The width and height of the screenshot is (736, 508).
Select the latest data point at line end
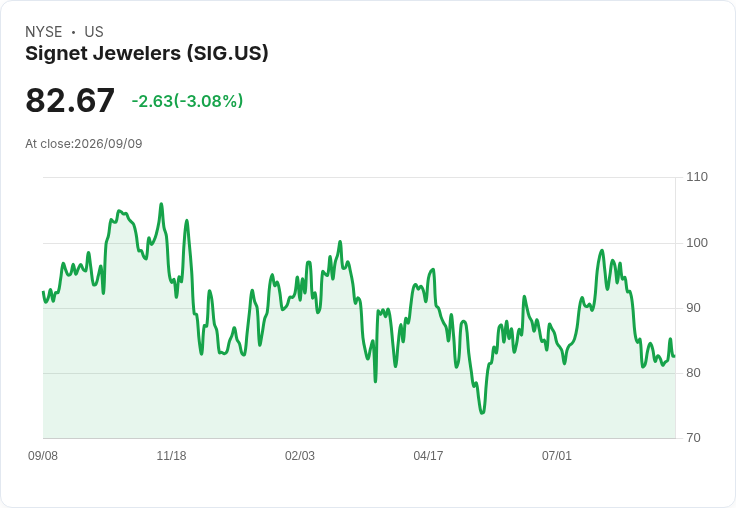point(675,356)
